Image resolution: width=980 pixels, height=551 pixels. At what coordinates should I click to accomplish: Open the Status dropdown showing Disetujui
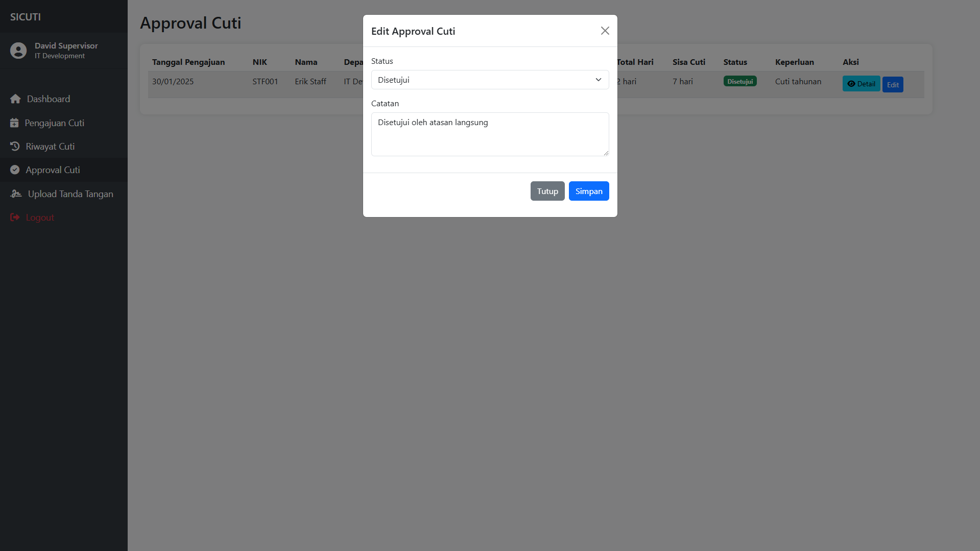(x=490, y=80)
